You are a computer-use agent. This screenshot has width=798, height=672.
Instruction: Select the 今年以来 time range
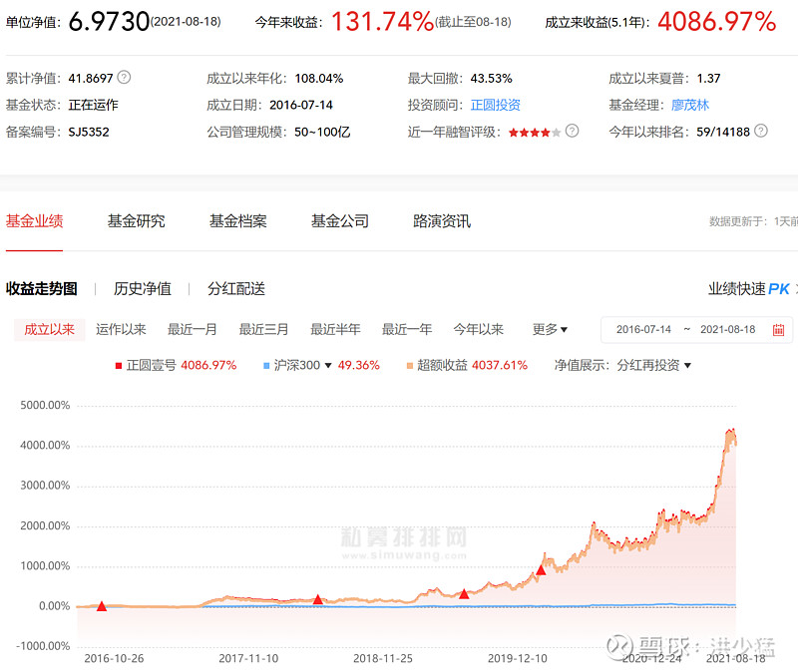(x=479, y=330)
